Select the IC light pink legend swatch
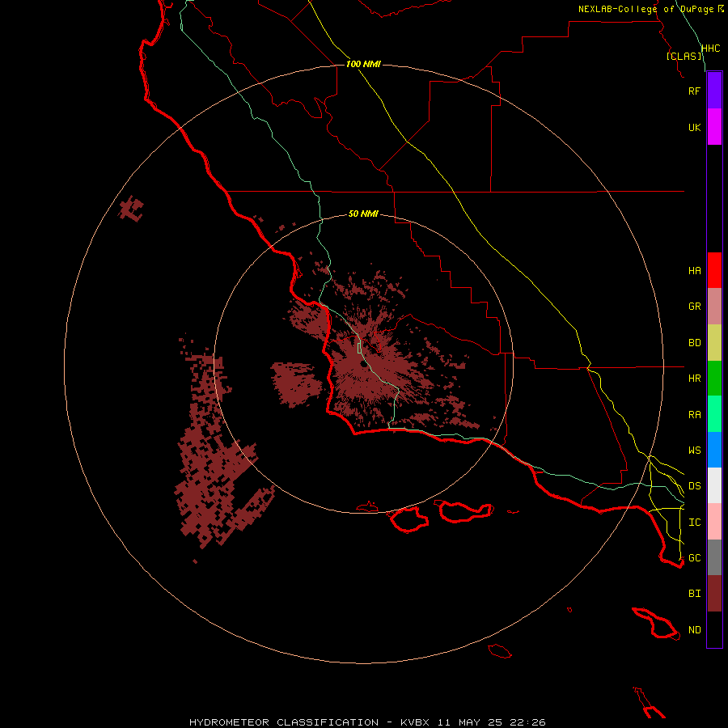728x728 pixels. 714,522
